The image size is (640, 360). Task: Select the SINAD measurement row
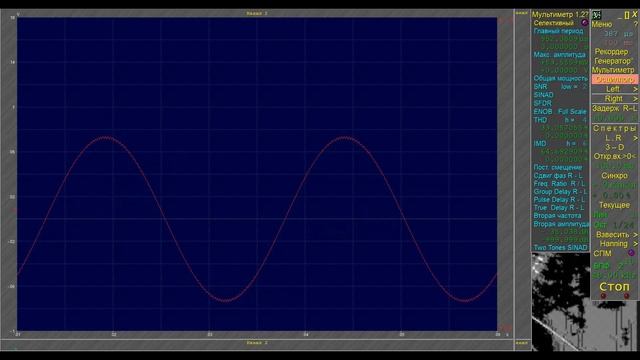tap(543, 95)
